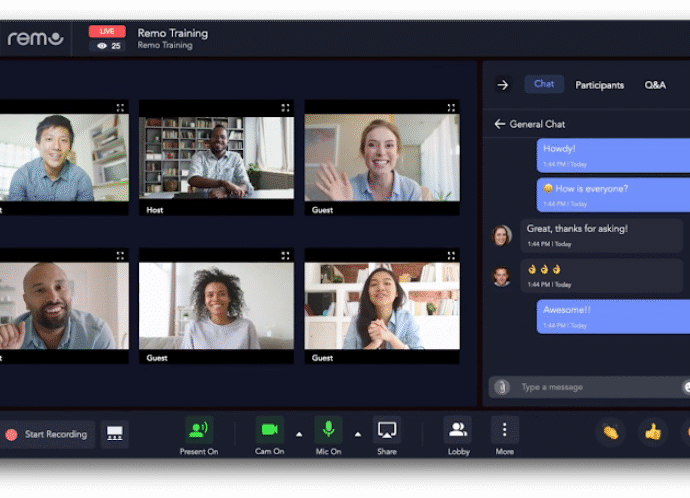This screenshot has height=498, width=690.
Task: Open the Lobby icon
Action: pos(458,431)
